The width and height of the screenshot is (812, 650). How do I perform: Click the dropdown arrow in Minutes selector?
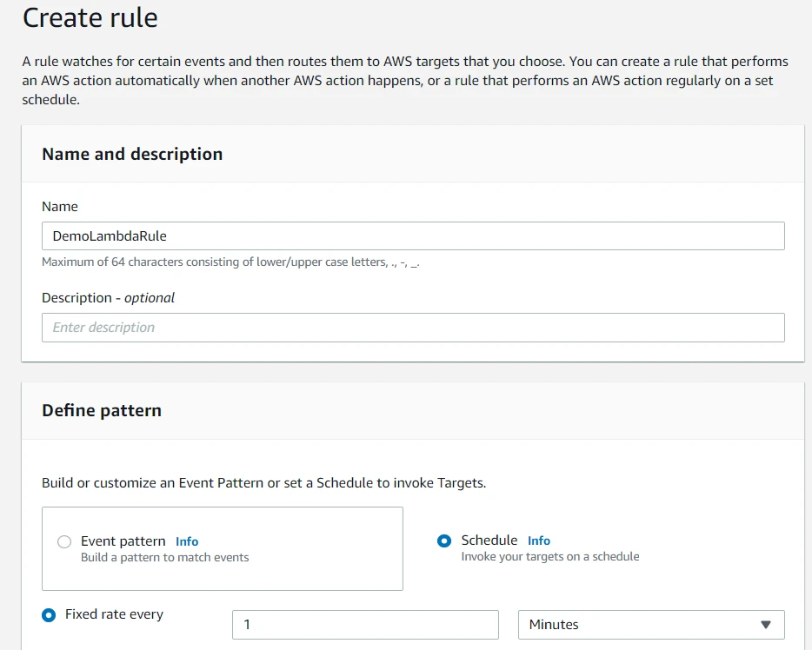pyautogui.click(x=766, y=625)
